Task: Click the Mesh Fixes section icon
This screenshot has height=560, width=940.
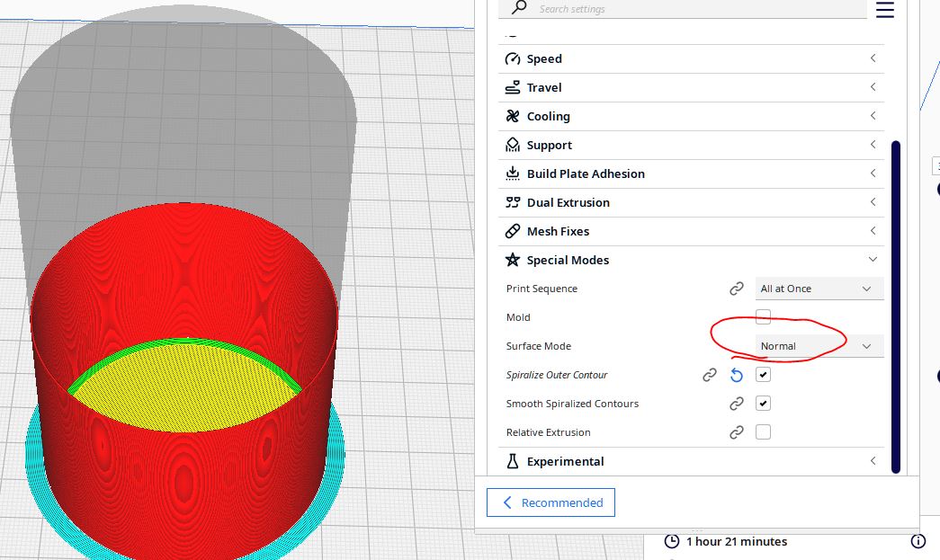Action: [x=512, y=231]
